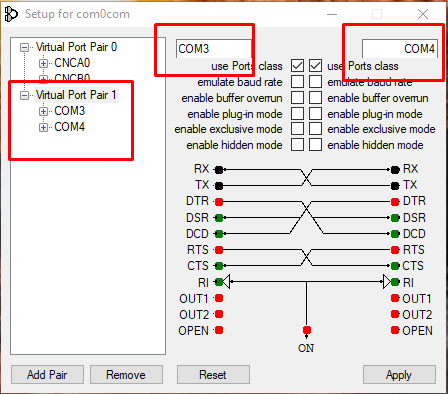
Task: Select the right DCD green pin
Action: tap(395, 234)
